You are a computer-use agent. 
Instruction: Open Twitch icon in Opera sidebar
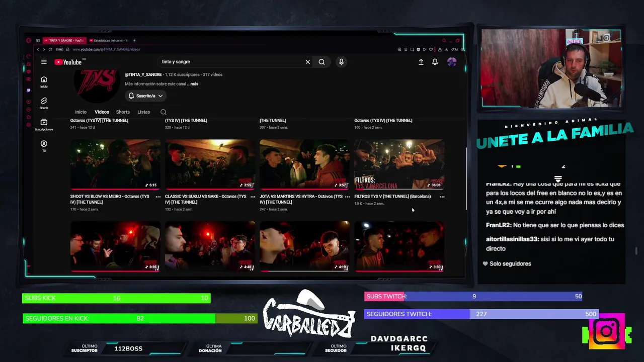[29, 90]
